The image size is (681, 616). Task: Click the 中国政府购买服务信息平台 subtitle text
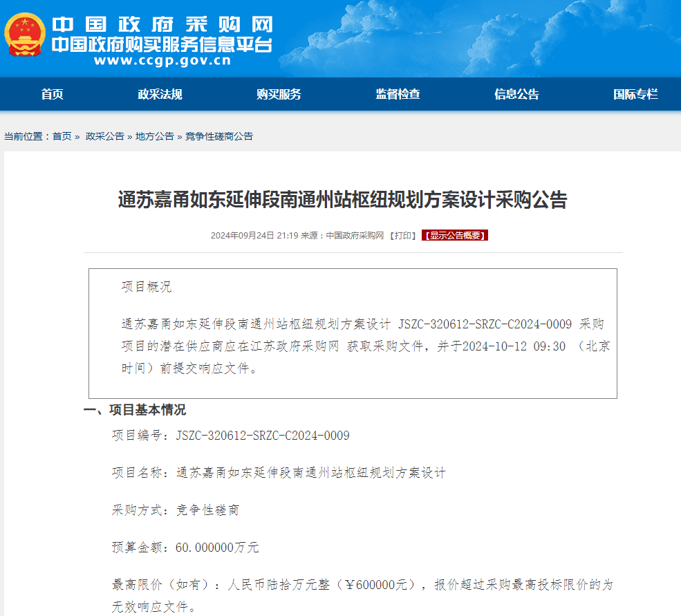[x=162, y=44]
